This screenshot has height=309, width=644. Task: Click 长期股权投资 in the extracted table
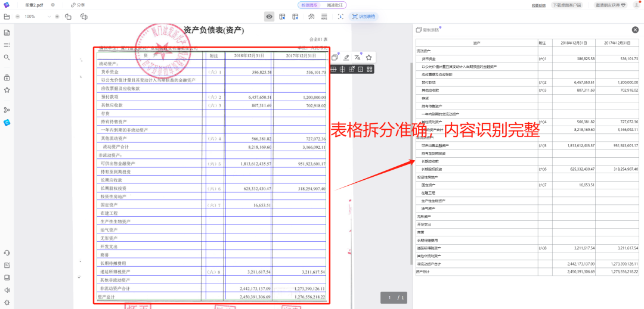pyautogui.click(x=431, y=169)
